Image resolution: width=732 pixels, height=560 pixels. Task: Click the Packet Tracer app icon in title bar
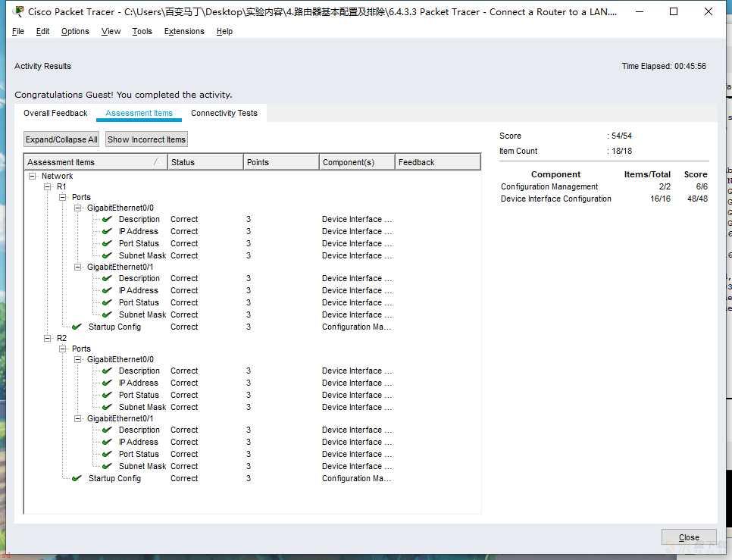[18, 11]
